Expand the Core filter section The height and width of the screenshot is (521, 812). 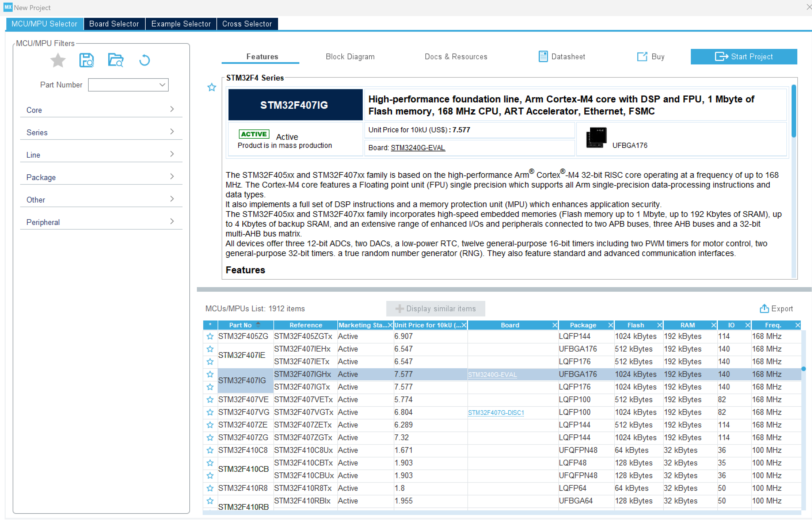pyautogui.click(x=101, y=110)
